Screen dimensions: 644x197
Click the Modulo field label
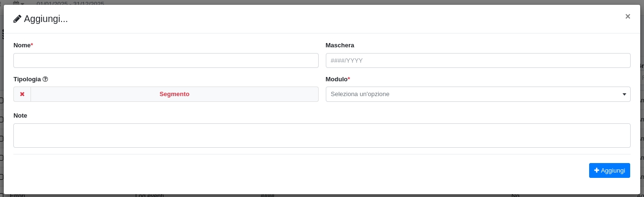336,79
